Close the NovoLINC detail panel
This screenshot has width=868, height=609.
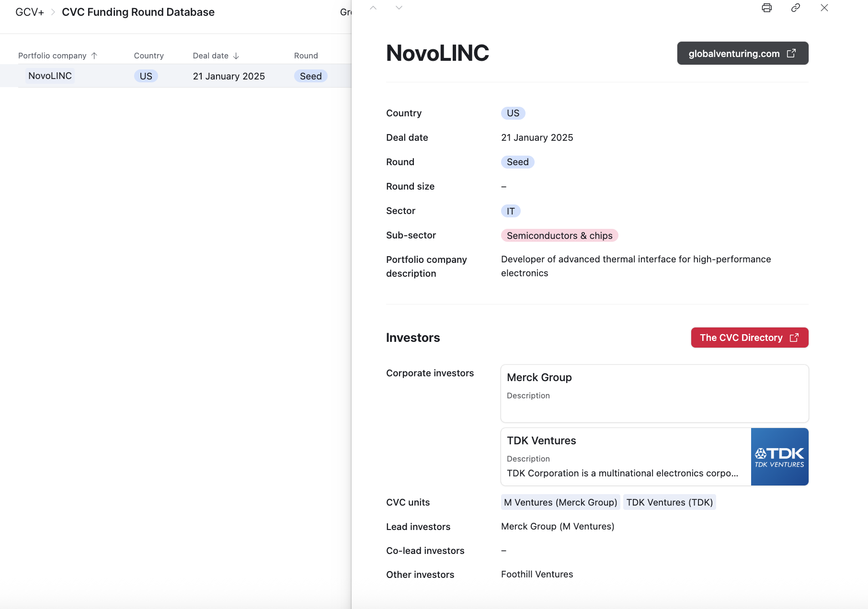pyautogui.click(x=824, y=8)
